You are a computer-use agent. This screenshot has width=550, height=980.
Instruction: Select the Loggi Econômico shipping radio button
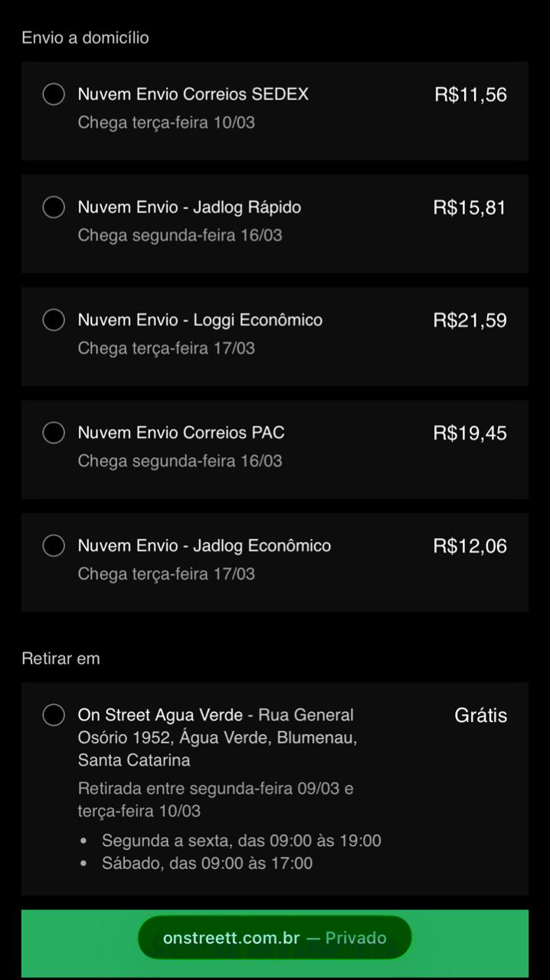(54, 320)
